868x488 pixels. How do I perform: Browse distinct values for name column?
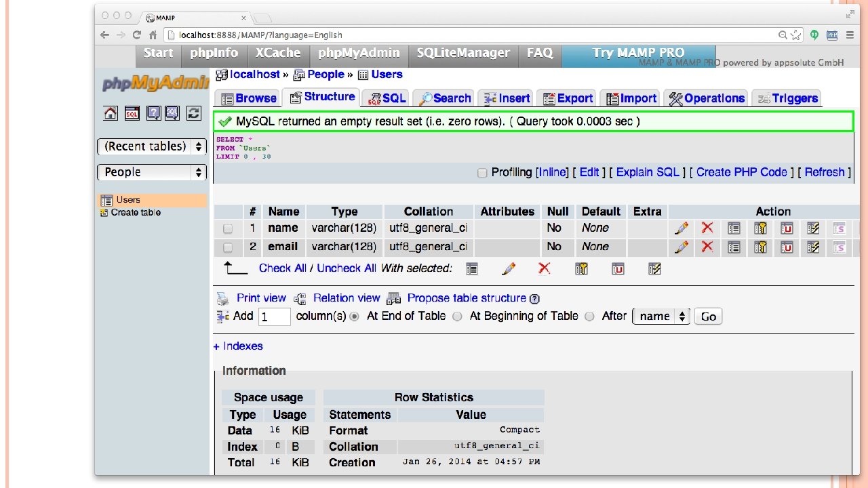pyautogui.click(x=734, y=228)
